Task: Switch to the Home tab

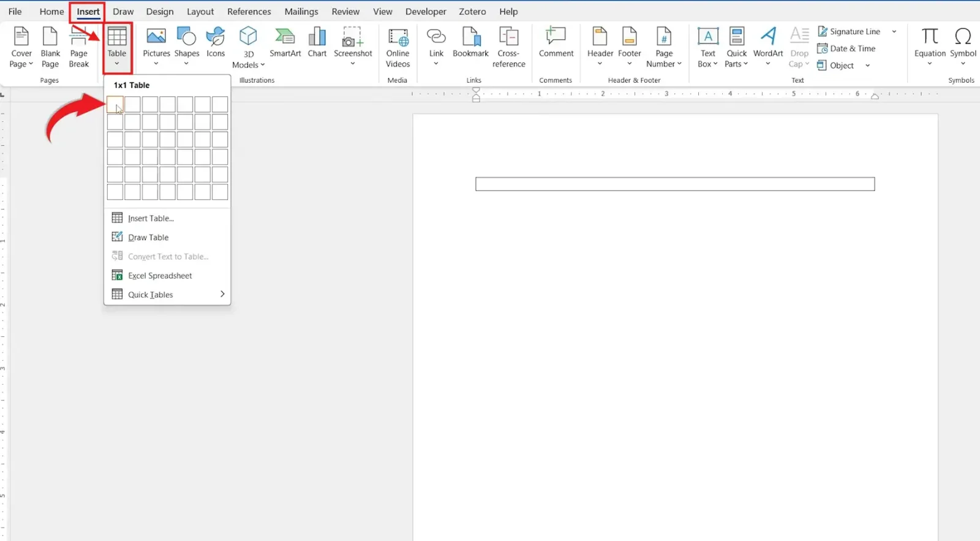Action: tap(51, 12)
